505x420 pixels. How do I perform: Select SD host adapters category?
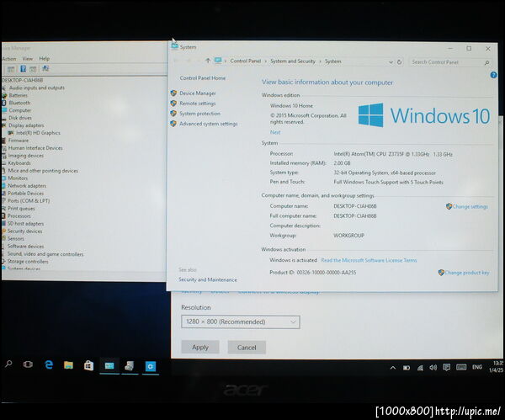(26, 224)
